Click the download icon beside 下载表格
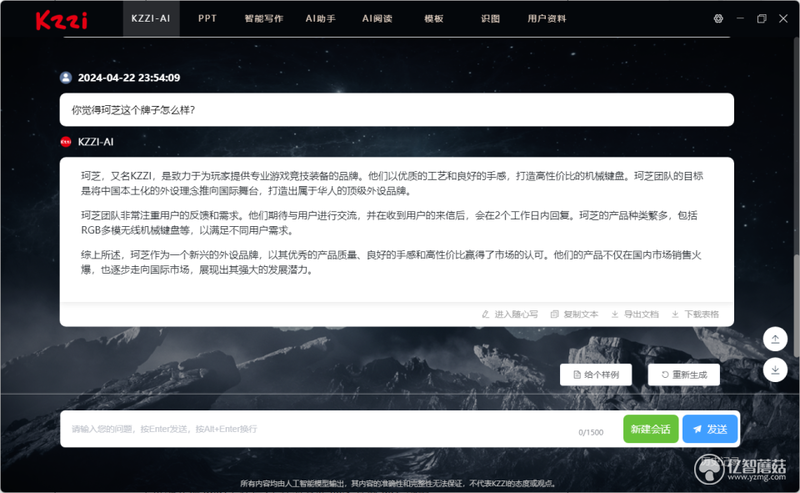 [x=675, y=314]
